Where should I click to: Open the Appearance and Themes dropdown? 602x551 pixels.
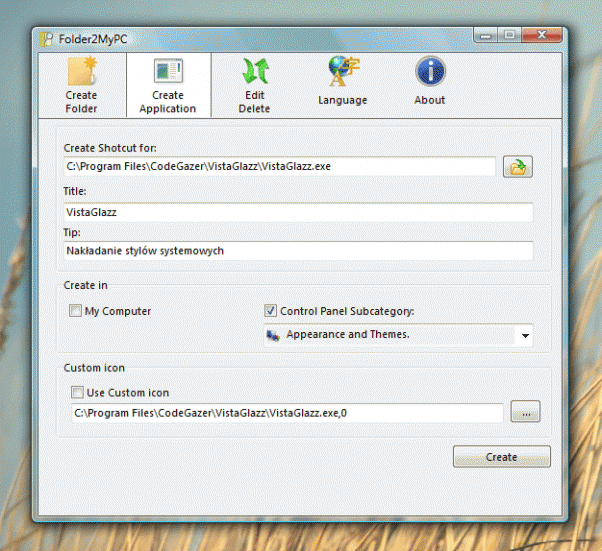(x=399, y=335)
